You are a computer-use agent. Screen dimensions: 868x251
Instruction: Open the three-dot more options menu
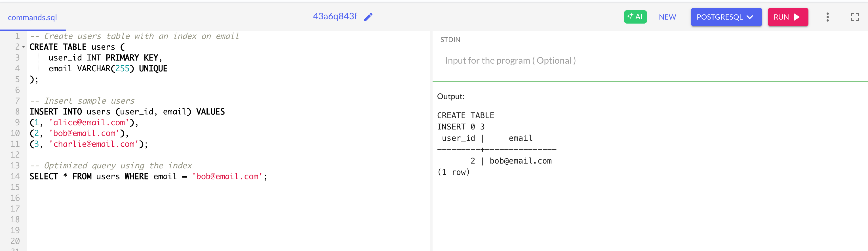click(x=827, y=17)
